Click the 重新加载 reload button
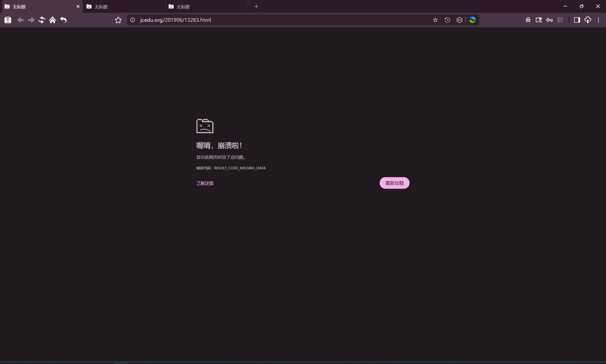 (394, 183)
